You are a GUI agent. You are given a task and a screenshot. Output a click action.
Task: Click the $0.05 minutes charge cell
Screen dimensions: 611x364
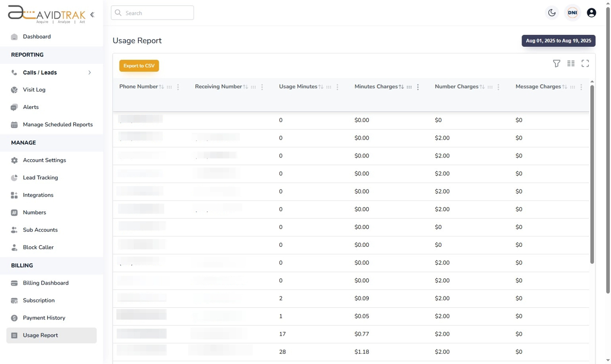(x=362, y=316)
